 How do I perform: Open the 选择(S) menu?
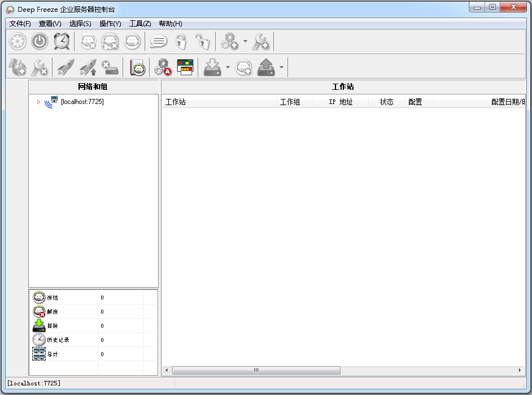point(80,24)
